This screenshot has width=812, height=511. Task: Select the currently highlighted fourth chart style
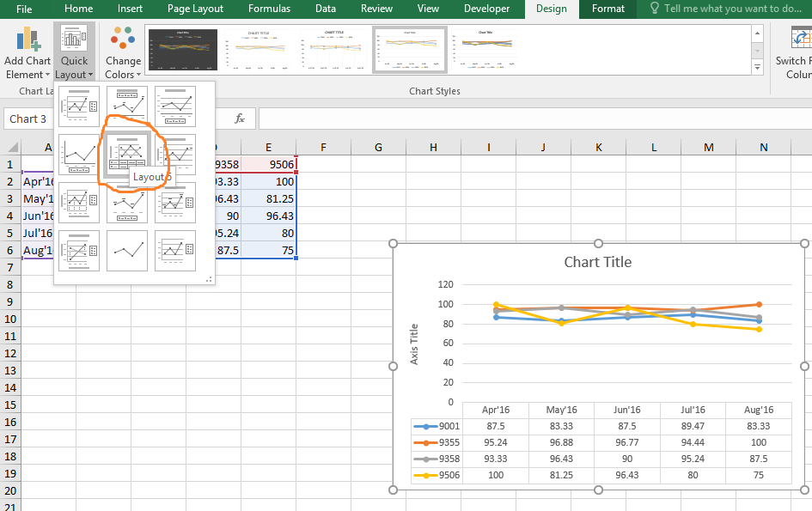[x=410, y=50]
